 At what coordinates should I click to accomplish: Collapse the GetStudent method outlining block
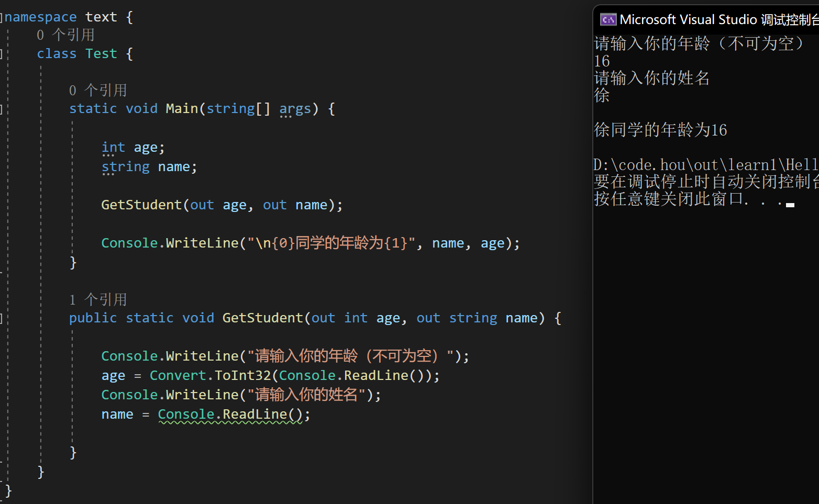coord(2,318)
